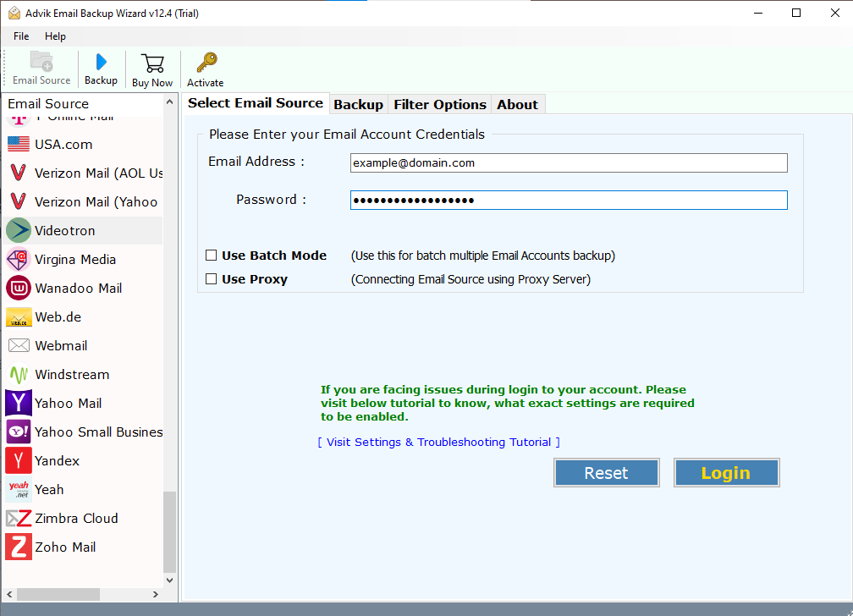Image resolution: width=853 pixels, height=616 pixels.
Task: Select the Zoho Mail icon
Action: click(19, 547)
